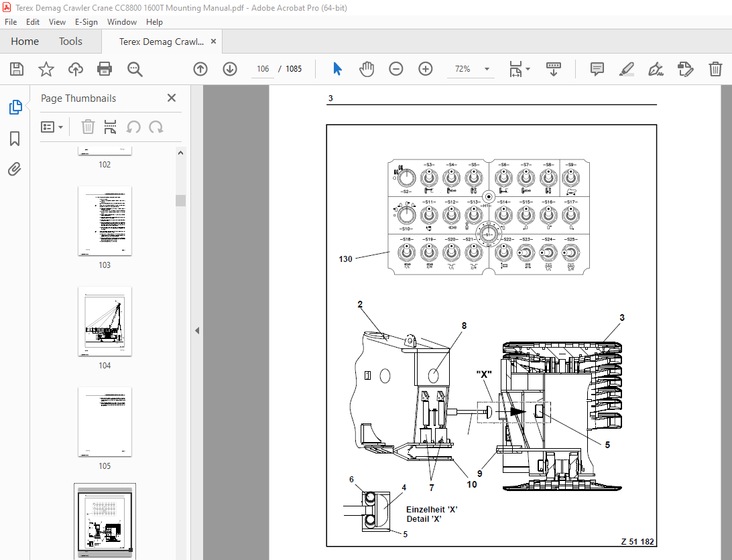Viewport: 732px width, 560px height.
Task: Toggle scrolling mode page display icon
Action: click(x=554, y=69)
